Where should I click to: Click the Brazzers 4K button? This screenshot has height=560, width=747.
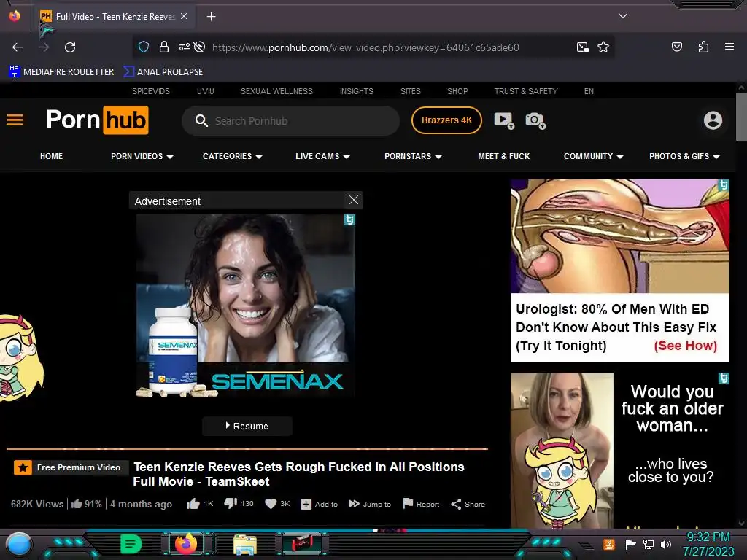[446, 120]
